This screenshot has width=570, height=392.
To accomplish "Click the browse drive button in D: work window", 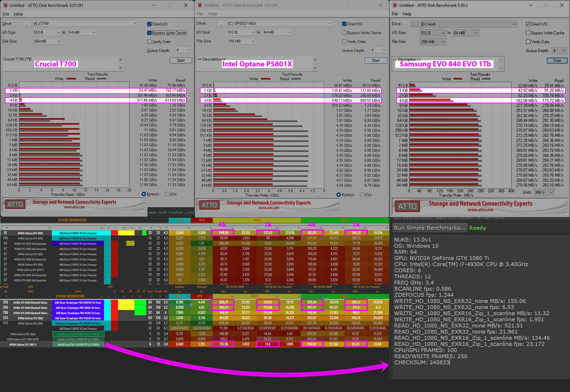I will (414, 24).
